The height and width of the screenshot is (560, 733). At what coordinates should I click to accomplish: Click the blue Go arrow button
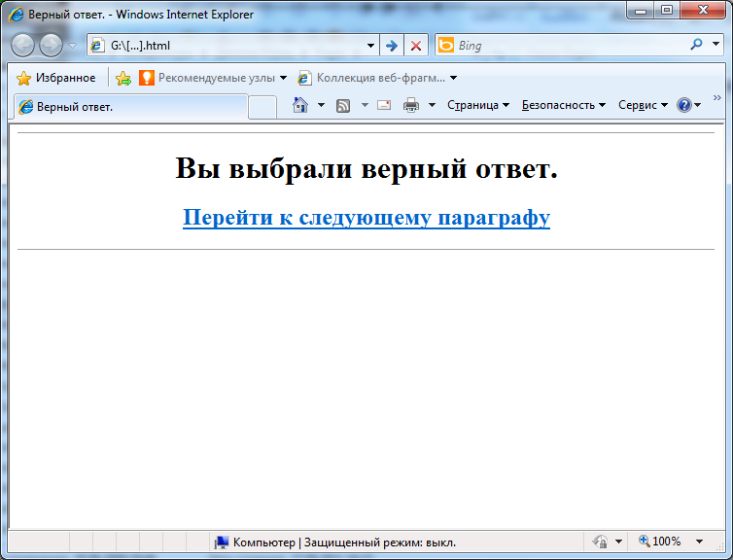pyautogui.click(x=392, y=46)
